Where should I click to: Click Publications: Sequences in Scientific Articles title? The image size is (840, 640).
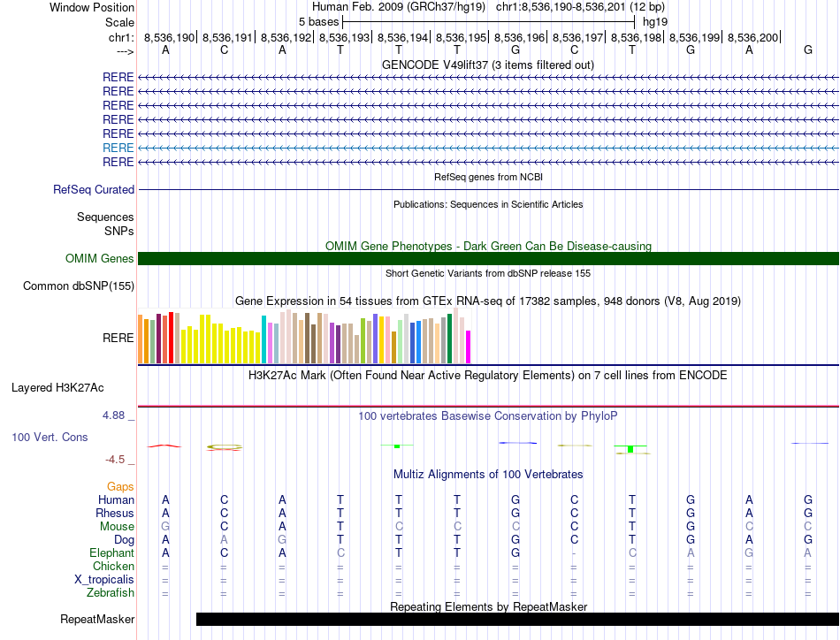pyautogui.click(x=488, y=204)
